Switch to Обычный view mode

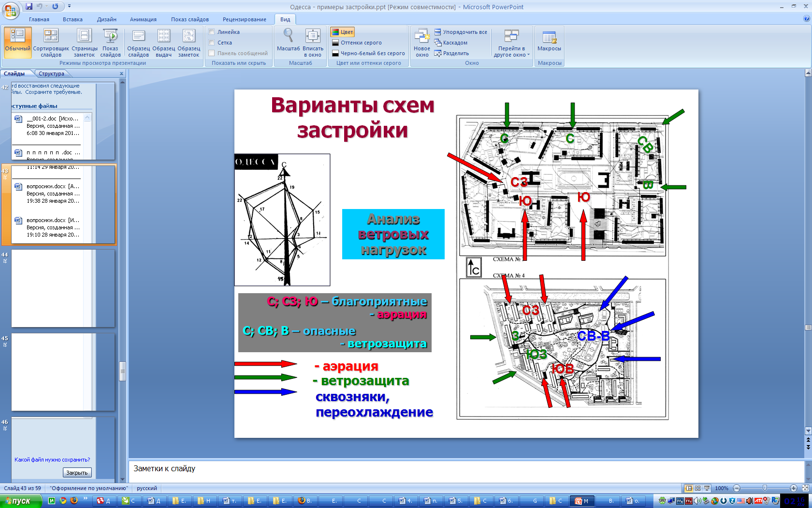(18, 43)
